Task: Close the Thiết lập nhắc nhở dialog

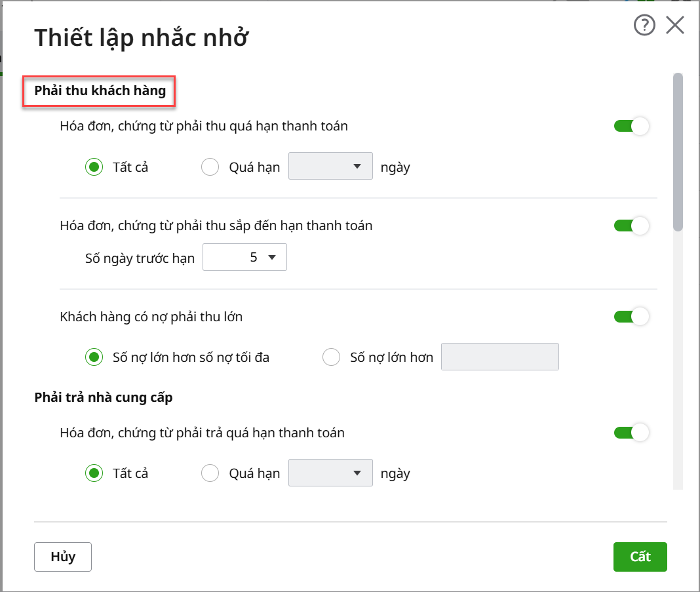Action: [x=674, y=26]
